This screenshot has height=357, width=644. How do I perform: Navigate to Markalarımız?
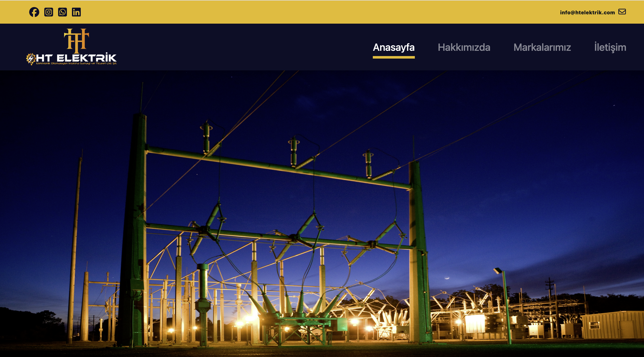coord(542,47)
